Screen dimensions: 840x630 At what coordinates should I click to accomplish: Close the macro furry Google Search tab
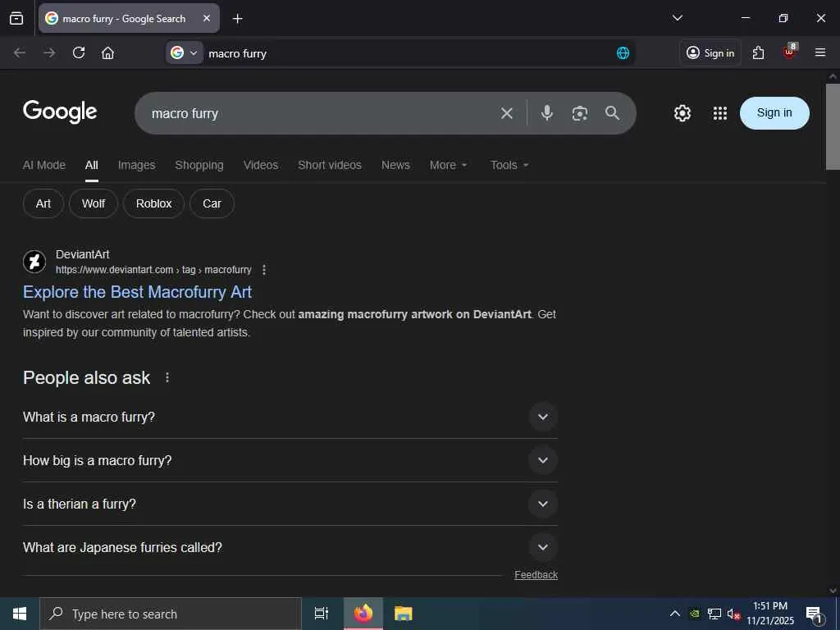pyautogui.click(x=207, y=19)
